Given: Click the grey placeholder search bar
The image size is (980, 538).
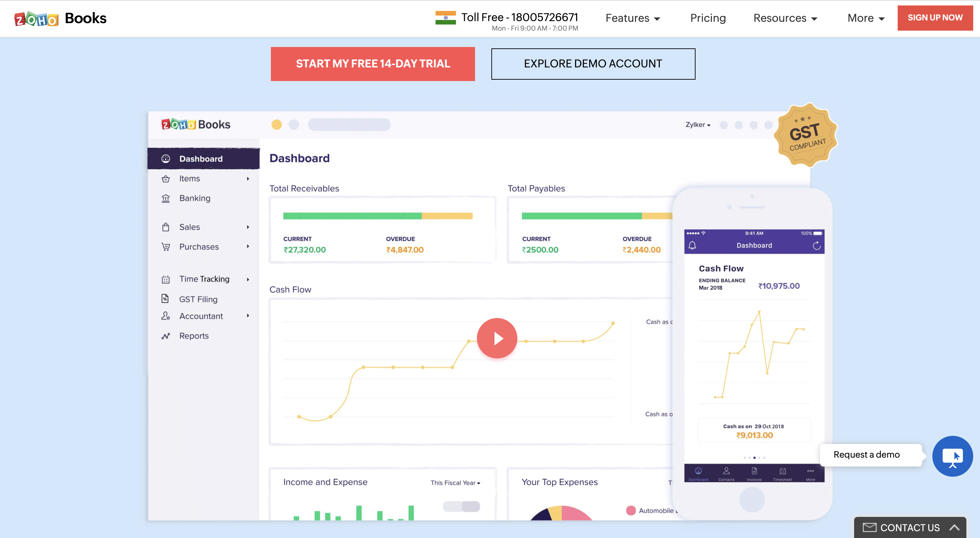Looking at the screenshot, I should (349, 125).
